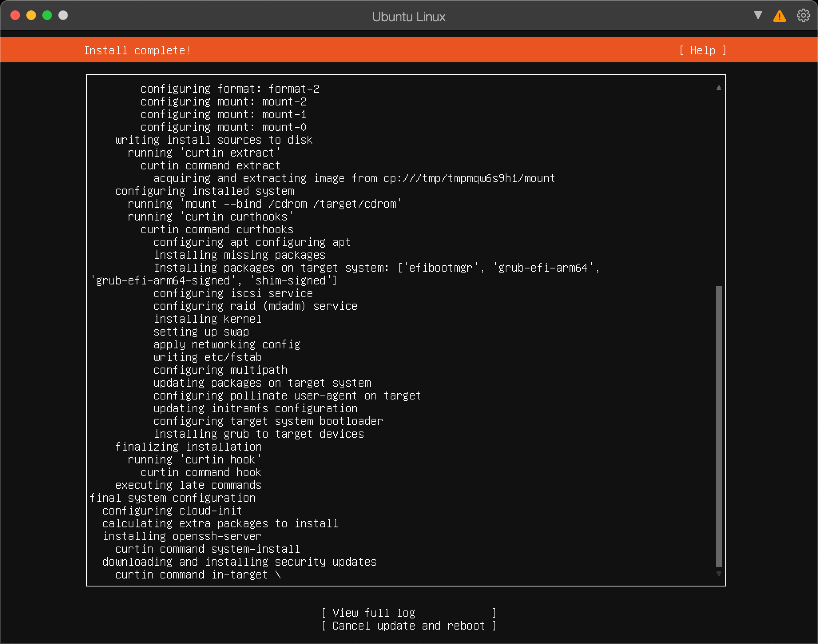This screenshot has height=644, width=818.
Task: Click the 'Ubuntu Linux' window title
Action: coord(409,17)
